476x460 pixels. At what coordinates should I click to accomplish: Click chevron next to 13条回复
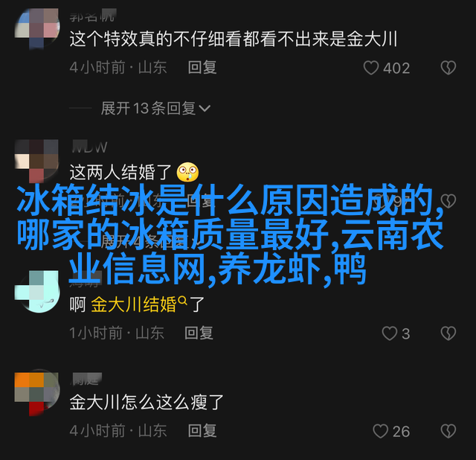205,108
